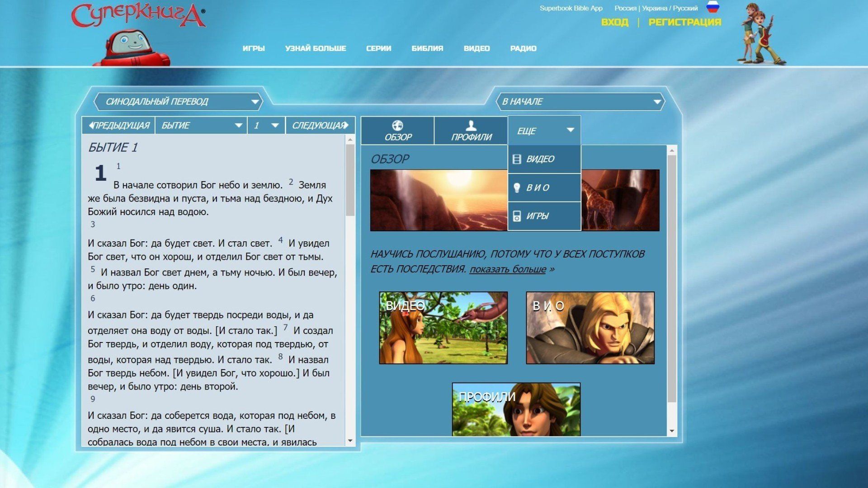The height and width of the screenshot is (488, 868).
Task: Click the Обзор section heading
Action: point(390,159)
